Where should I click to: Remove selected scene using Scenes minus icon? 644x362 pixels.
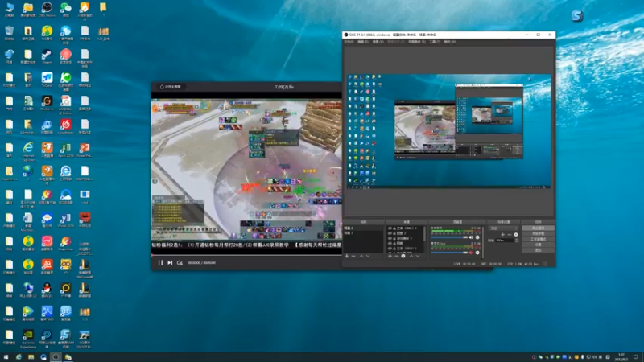(353, 256)
